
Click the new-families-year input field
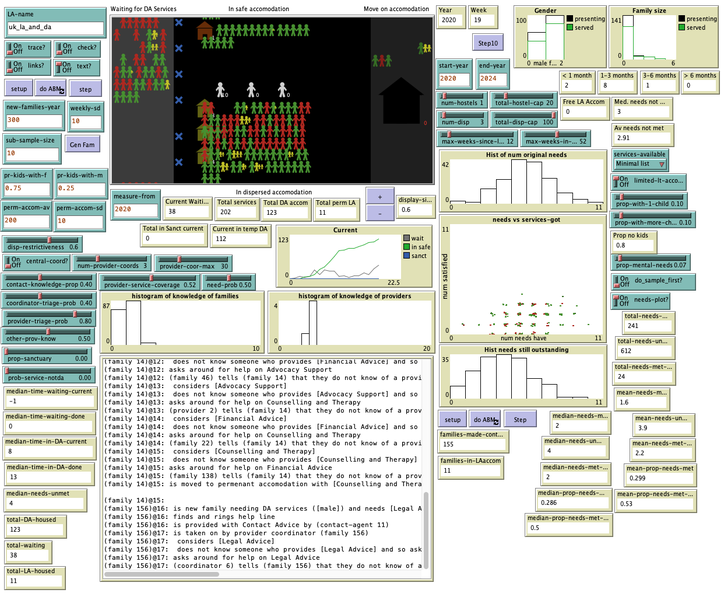point(34,121)
